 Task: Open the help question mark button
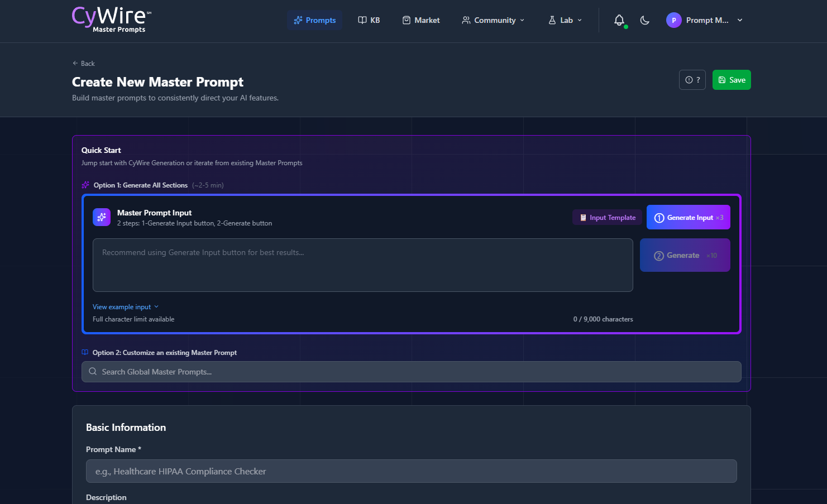tap(692, 80)
